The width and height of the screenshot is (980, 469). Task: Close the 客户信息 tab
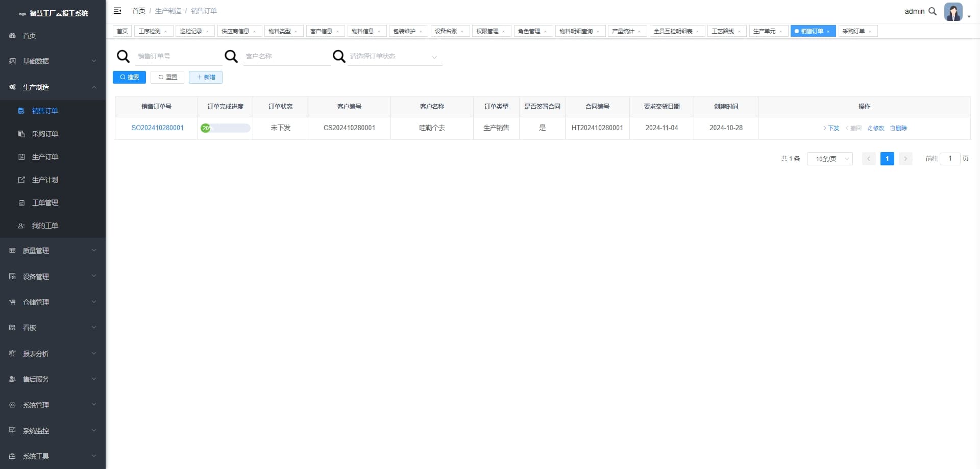pos(338,32)
